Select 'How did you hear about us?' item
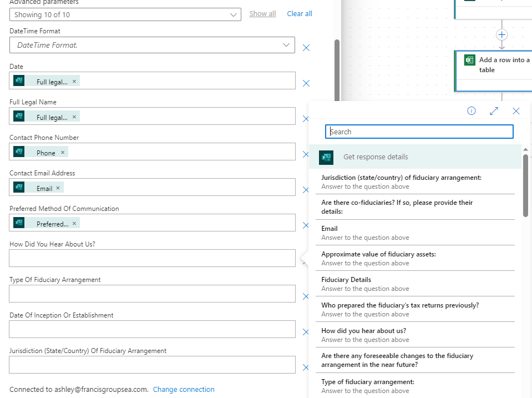This screenshot has height=398, width=532. pos(415,335)
